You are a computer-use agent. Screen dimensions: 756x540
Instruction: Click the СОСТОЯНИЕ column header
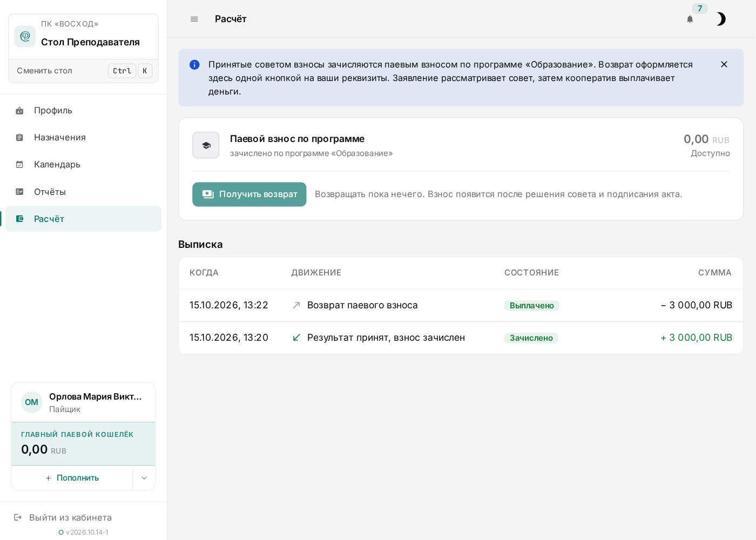pos(532,273)
